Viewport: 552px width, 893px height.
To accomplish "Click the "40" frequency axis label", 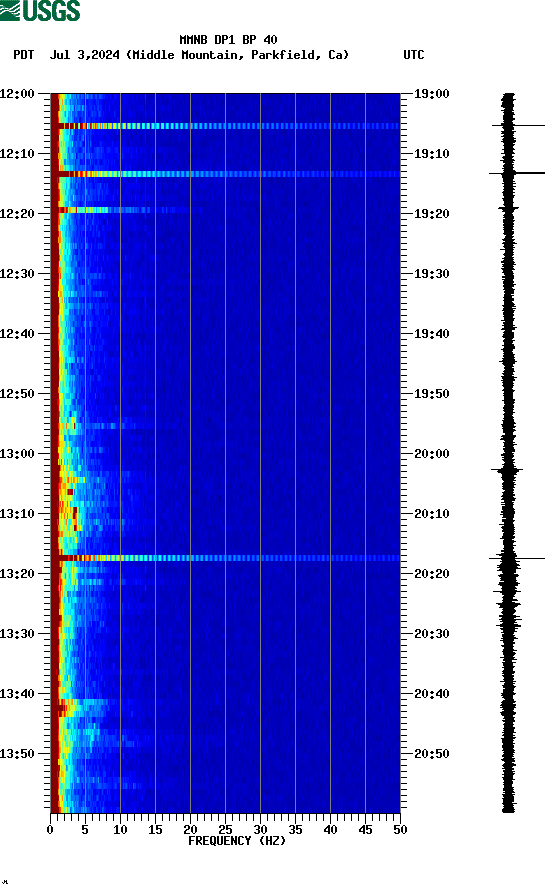I will pos(330,830).
